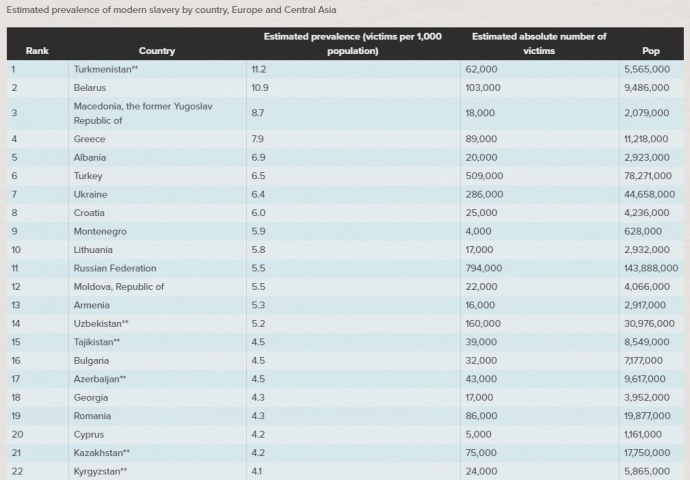The image size is (690, 480).
Task: Select Greece in the Country column
Action: [x=89, y=139]
